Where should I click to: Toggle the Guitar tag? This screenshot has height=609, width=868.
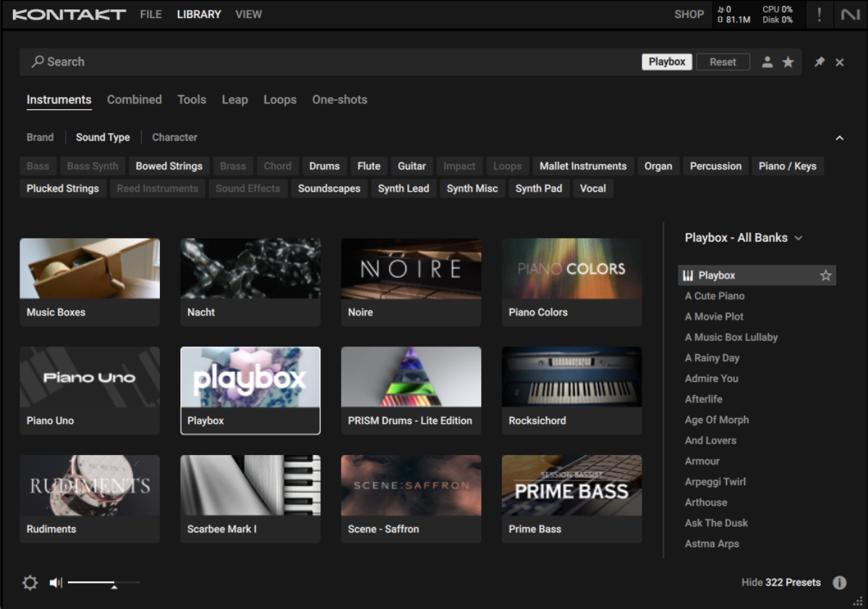[x=412, y=166]
